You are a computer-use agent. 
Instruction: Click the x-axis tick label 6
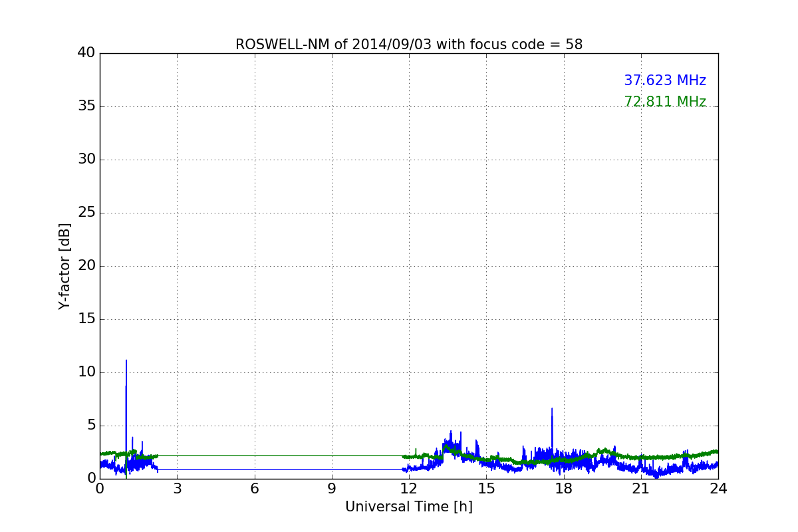point(255,488)
